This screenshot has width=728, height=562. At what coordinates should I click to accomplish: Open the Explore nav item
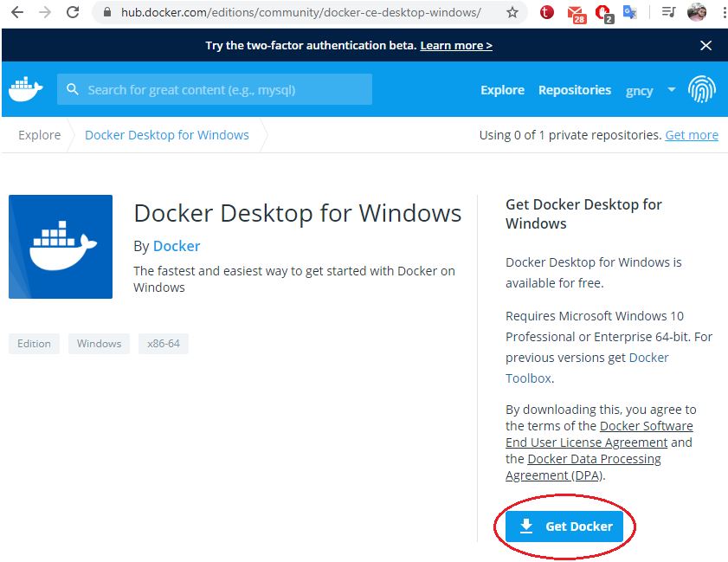pyautogui.click(x=502, y=90)
